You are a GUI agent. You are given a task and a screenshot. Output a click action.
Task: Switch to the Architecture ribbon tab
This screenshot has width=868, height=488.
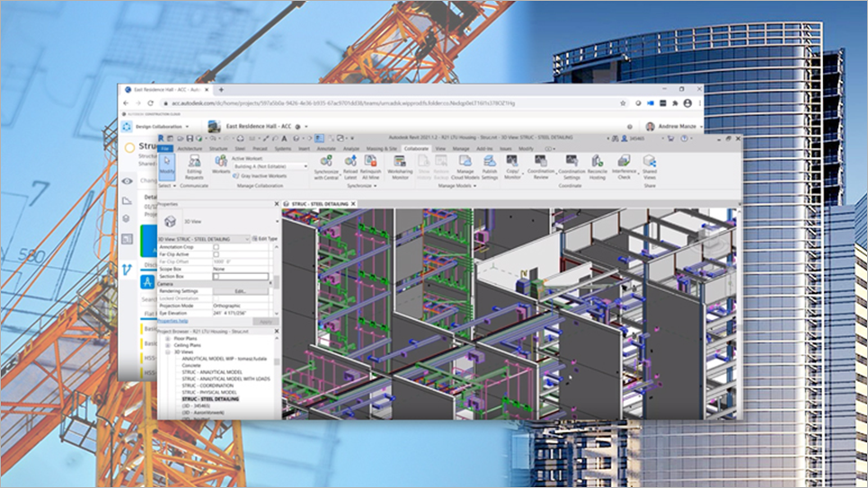(x=190, y=148)
